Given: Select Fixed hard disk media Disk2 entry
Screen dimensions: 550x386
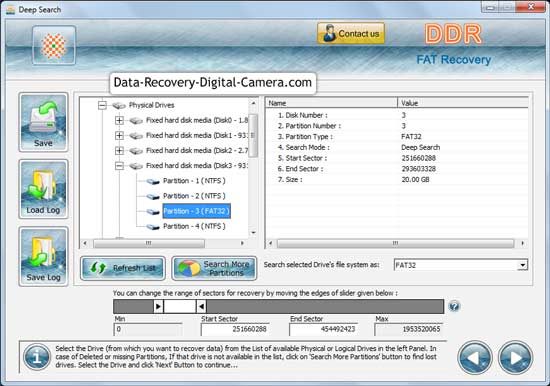Looking at the screenshot, I should pyautogui.click(x=197, y=151).
